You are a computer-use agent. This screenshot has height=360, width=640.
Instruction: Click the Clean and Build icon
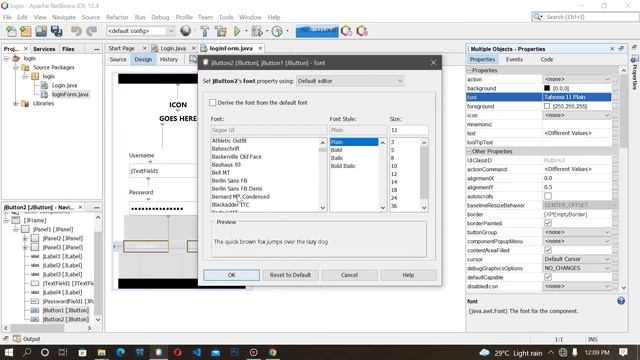point(221,31)
